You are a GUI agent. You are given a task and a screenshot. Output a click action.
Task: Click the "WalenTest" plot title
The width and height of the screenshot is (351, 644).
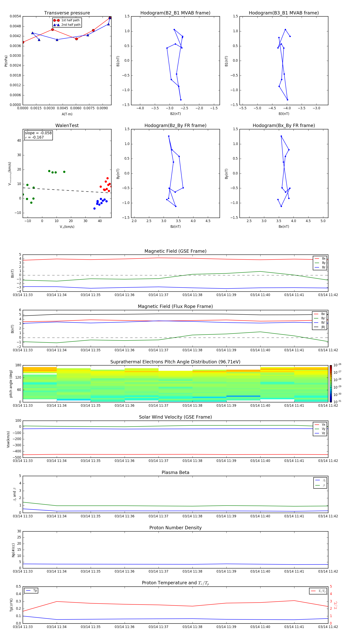[x=67, y=125]
